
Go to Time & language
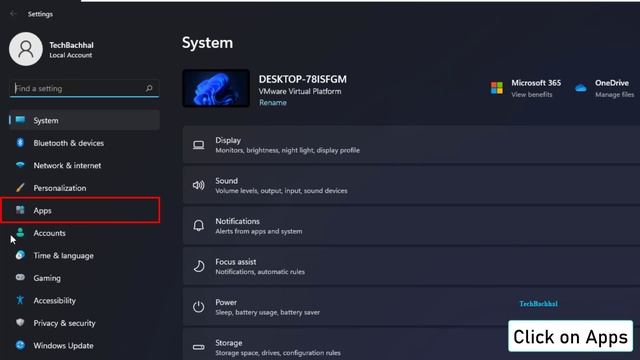[x=84, y=256]
